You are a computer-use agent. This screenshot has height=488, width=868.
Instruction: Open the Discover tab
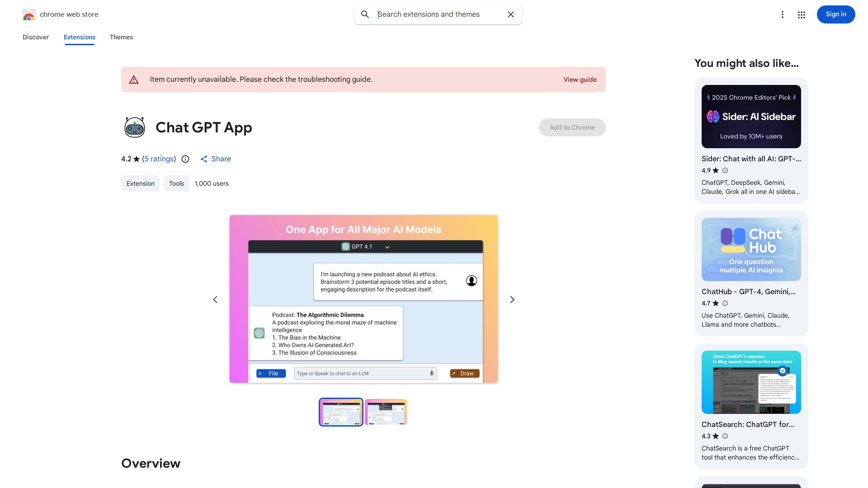36,37
